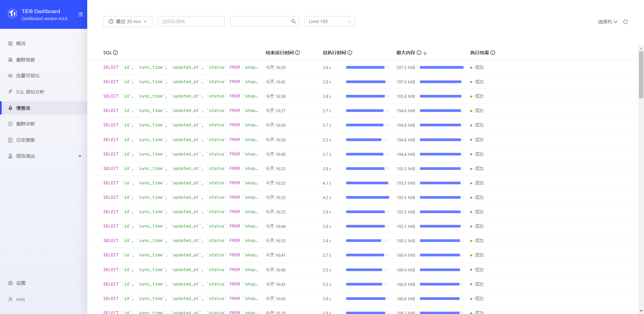Click info icon beside 总执行时间 header
Screen dimensions: 644x314
point(350,53)
